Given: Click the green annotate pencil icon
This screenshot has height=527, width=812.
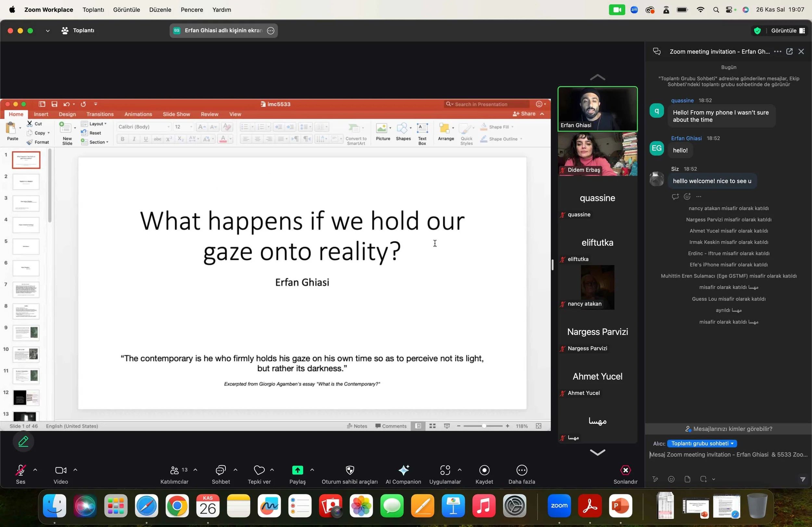Looking at the screenshot, I should point(23,441).
